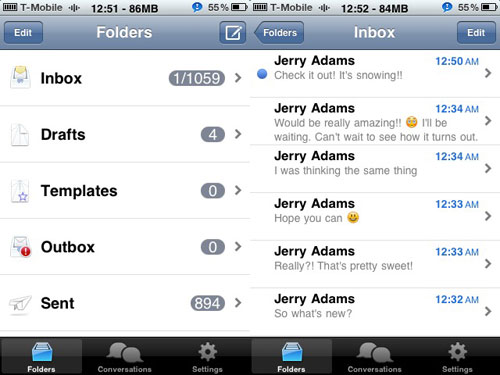Tap the Sent count badge 894
The image size is (500, 375).
click(x=207, y=303)
